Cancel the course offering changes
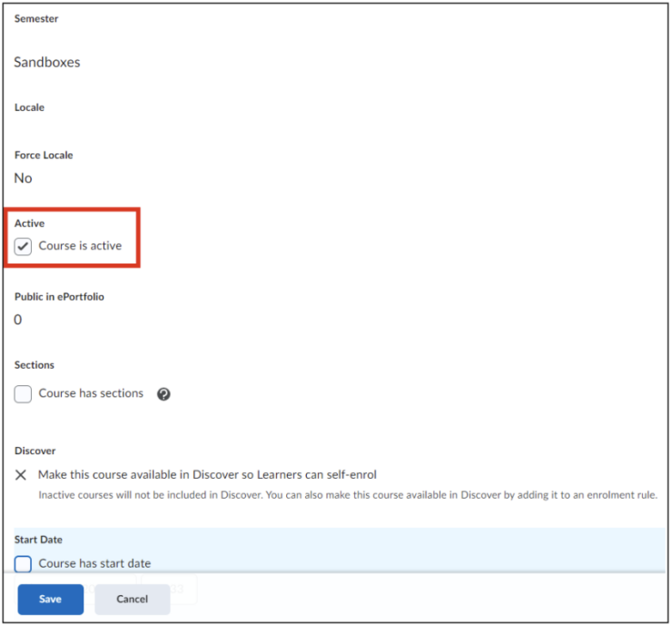 coord(132,599)
